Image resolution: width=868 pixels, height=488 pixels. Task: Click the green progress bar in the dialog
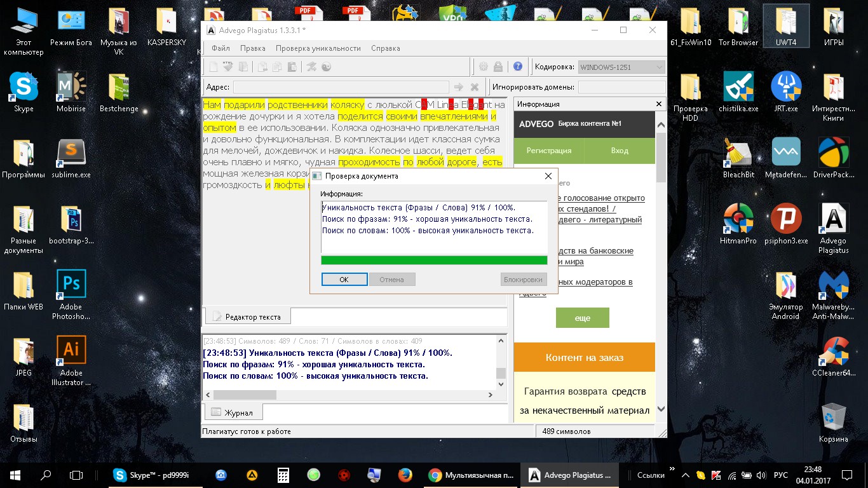(x=434, y=260)
